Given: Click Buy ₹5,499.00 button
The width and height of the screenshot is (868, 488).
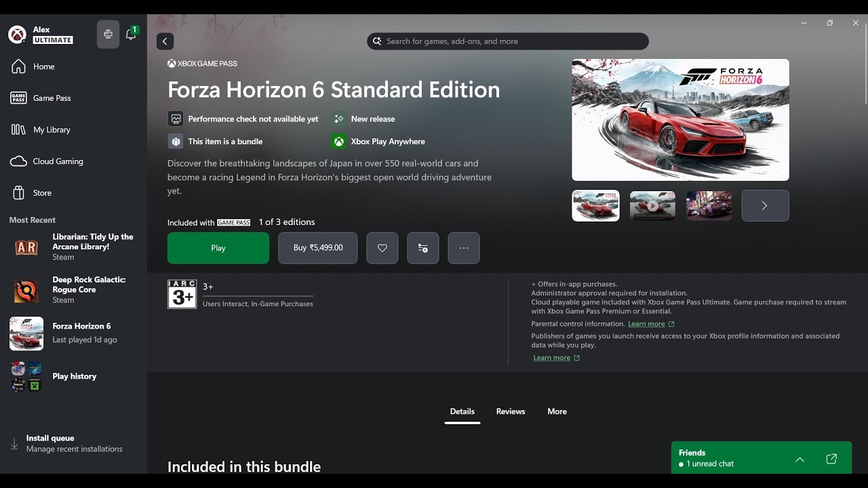Looking at the screenshot, I should coord(318,248).
